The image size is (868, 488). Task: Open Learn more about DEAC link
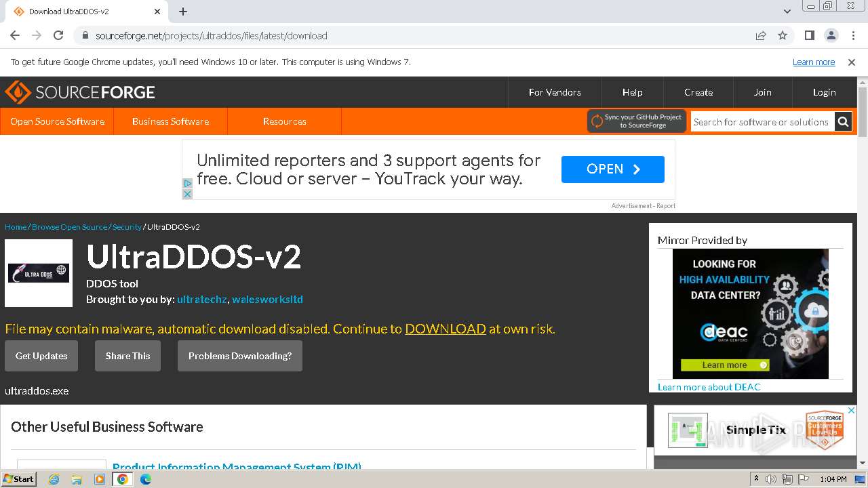709,387
